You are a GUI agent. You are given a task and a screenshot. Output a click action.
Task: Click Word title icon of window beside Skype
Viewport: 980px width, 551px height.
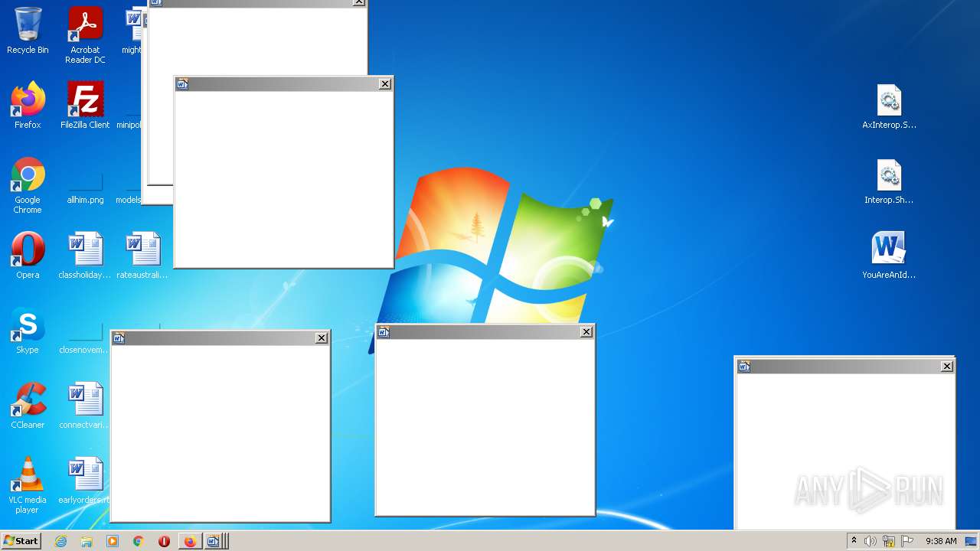(x=119, y=338)
